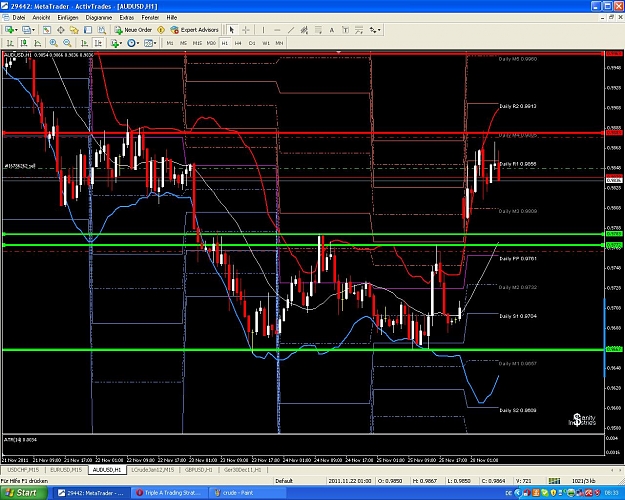Click the Windows Start button
Image resolution: width=625 pixels, height=500 pixels.
[x=22, y=493]
